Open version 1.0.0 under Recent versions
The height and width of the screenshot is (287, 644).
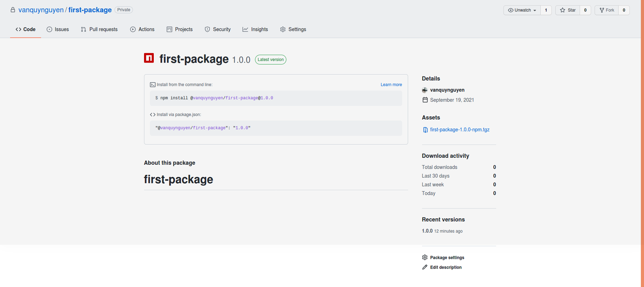pyautogui.click(x=427, y=231)
